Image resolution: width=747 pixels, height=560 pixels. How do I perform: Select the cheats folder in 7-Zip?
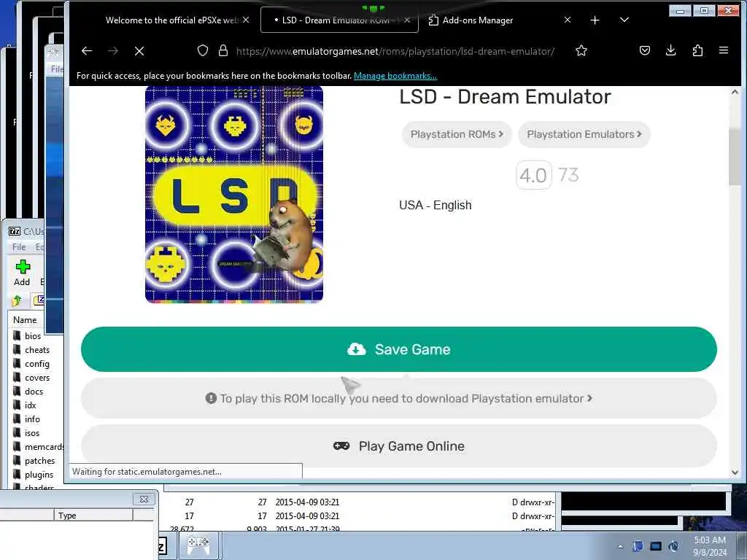click(x=31, y=349)
